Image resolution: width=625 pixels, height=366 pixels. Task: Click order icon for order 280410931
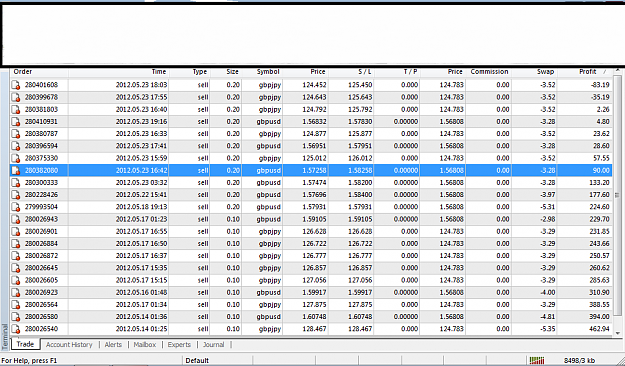tap(16, 122)
